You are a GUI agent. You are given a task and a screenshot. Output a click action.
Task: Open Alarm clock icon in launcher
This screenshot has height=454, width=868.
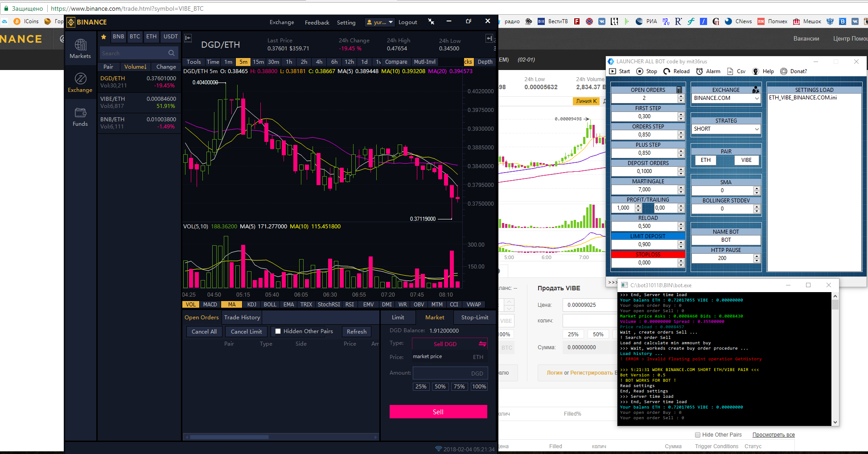tap(699, 71)
